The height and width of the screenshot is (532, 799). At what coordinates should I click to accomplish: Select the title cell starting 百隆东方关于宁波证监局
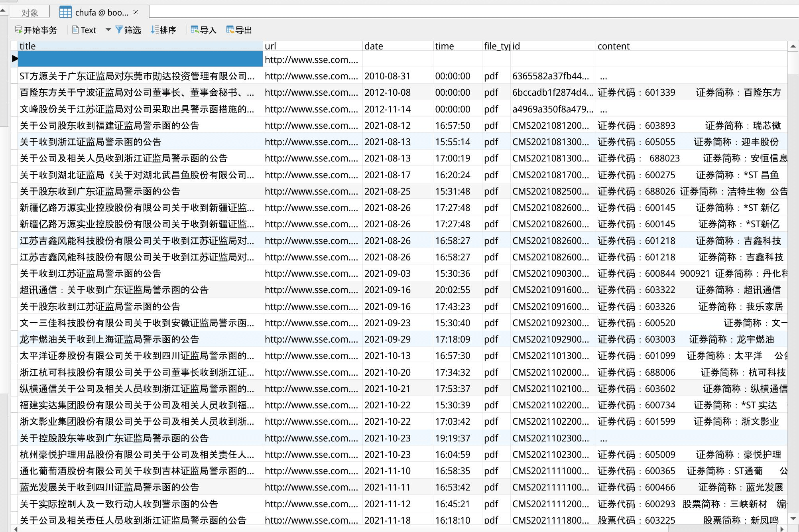click(x=140, y=92)
